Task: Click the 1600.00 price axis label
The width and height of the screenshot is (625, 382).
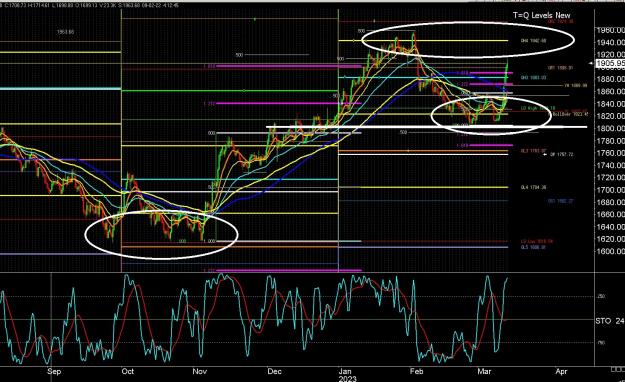Action: [x=611, y=251]
